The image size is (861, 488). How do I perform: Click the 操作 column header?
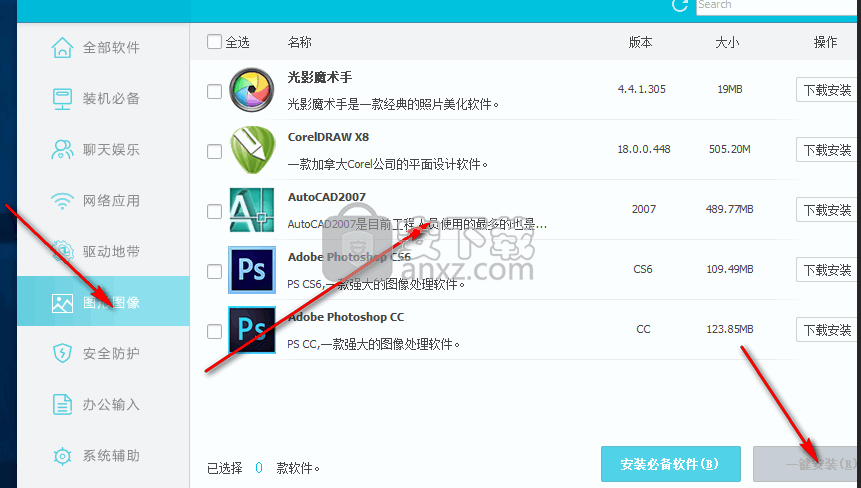click(825, 42)
